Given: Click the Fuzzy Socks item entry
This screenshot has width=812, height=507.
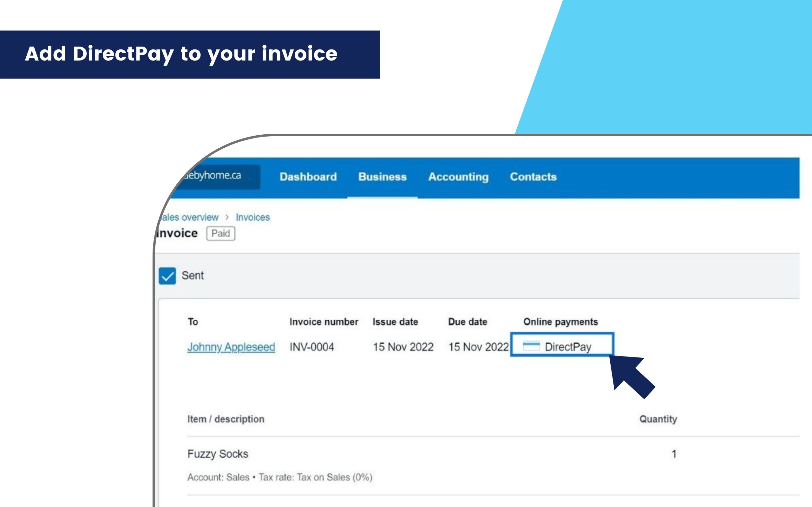Looking at the screenshot, I should click(217, 452).
